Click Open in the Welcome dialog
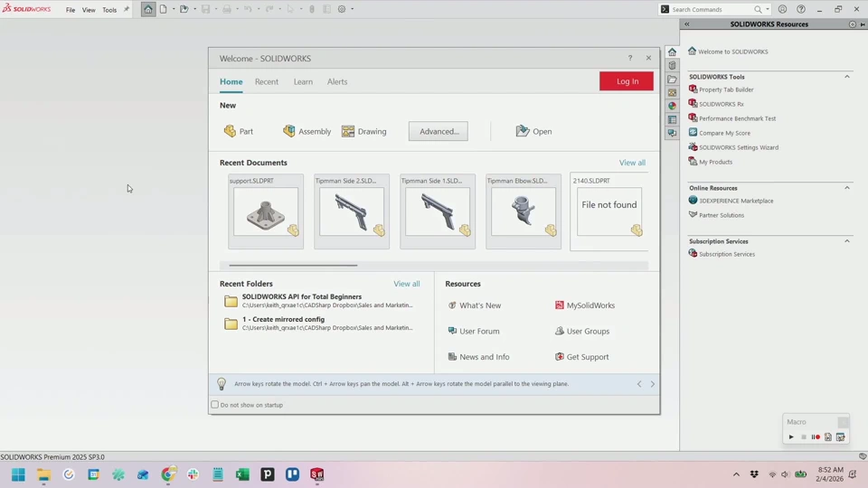 click(533, 131)
